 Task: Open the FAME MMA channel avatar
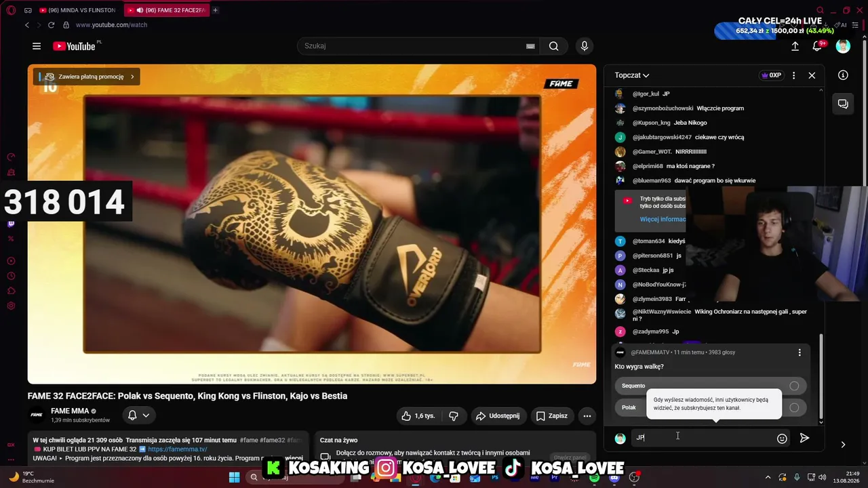coord(37,415)
